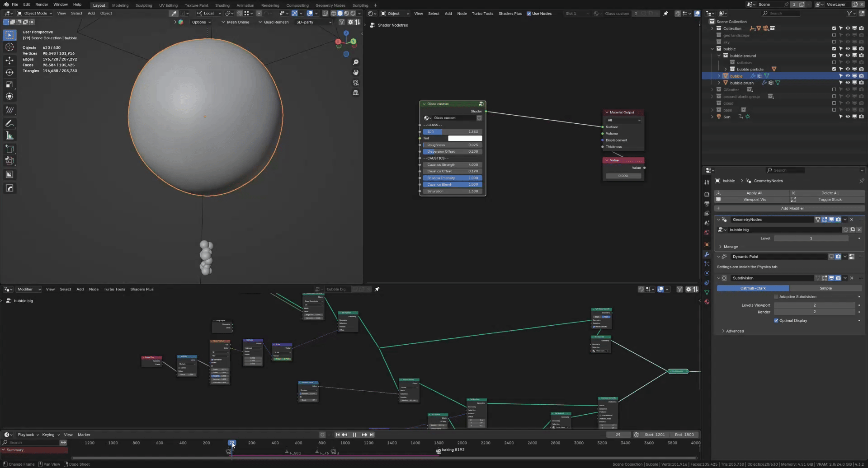This screenshot has width=868, height=468.
Task: Open the Particles properties tab
Action: [x=707, y=264]
